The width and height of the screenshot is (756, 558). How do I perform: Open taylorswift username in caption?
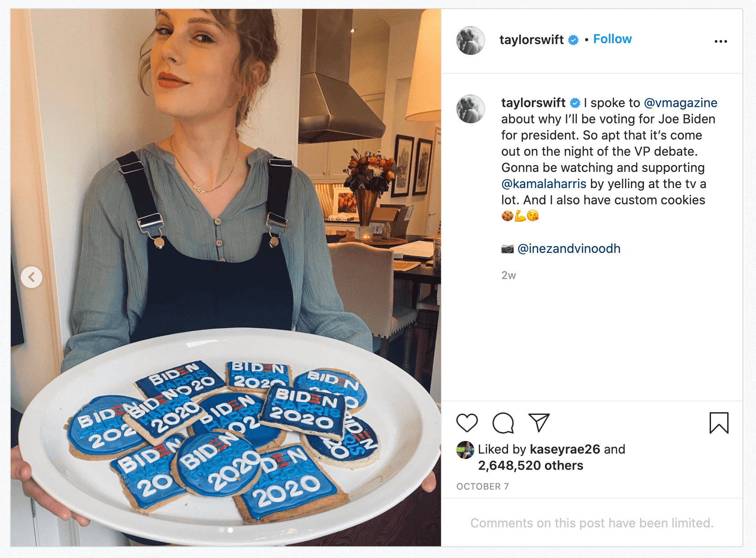click(x=533, y=103)
